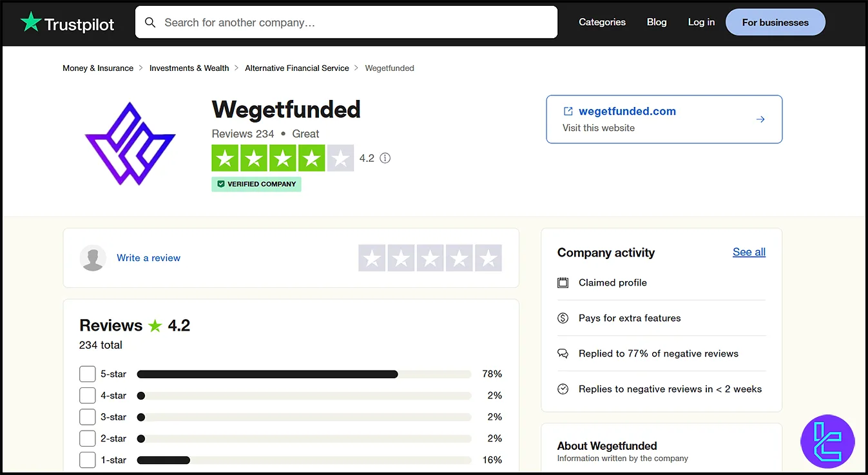The image size is (868, 475).
Task: Select the calendar icon beside Claimed profile
Action: point(563,282)
